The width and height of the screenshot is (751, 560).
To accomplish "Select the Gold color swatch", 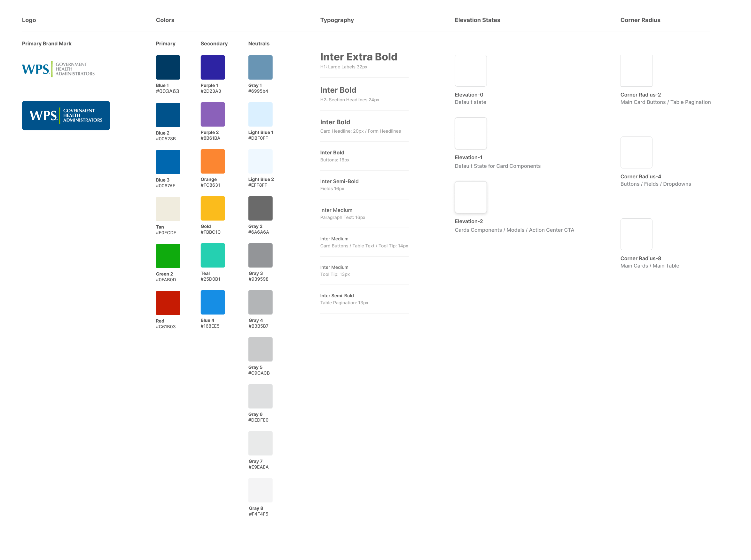I will click(213, 208).
